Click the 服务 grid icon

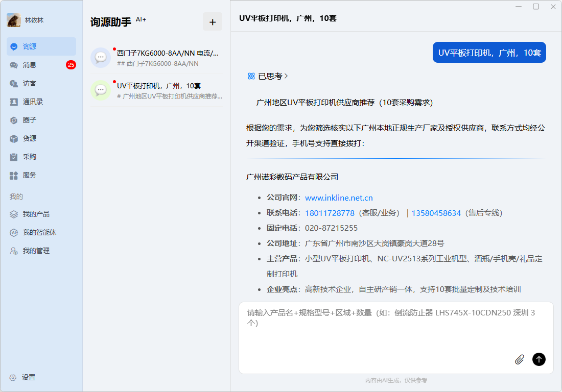point(14,176)
